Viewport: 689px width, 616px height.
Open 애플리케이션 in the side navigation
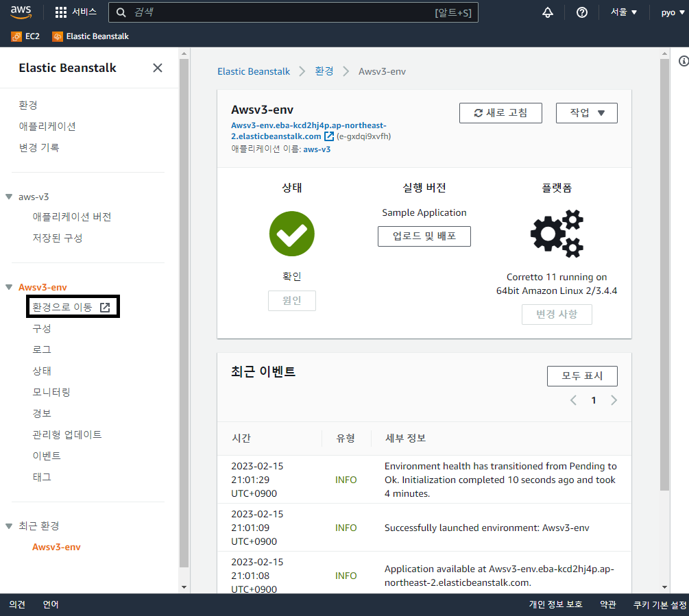pos(47,127)
